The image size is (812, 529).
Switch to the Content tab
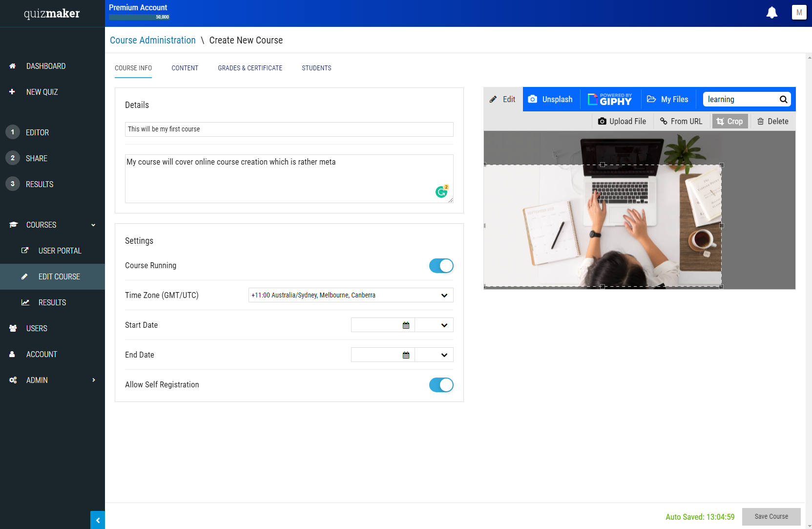[x=185, y=68]
